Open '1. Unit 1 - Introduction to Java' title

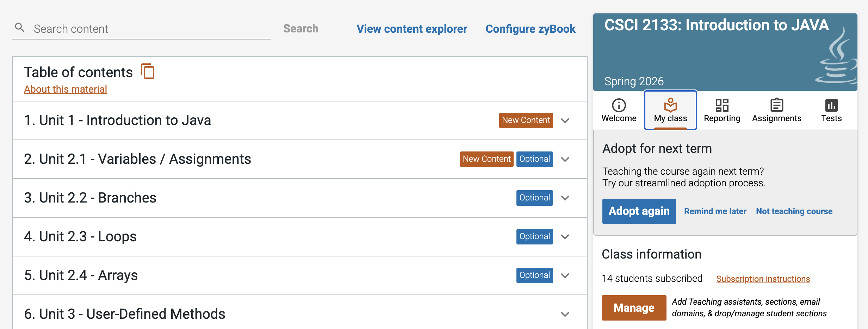point(118,120)
